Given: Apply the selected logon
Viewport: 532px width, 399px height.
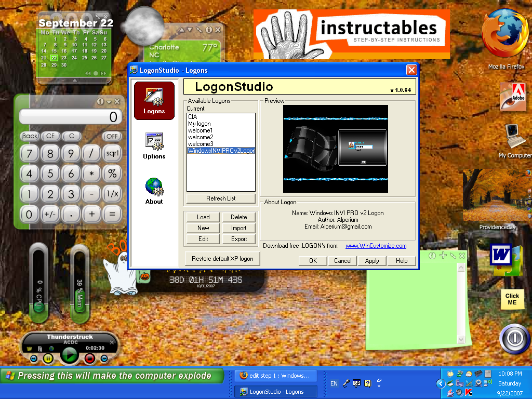Looking at the screenshot, I should 372,261.
